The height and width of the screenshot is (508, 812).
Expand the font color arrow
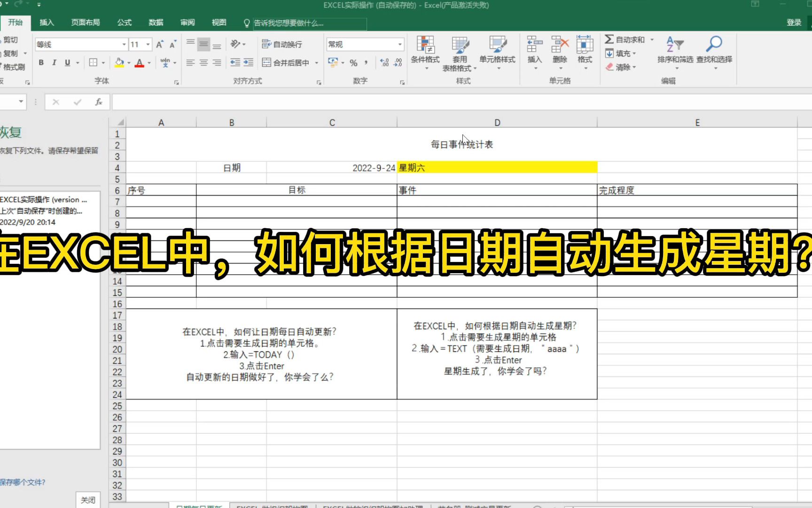(149, 63)
